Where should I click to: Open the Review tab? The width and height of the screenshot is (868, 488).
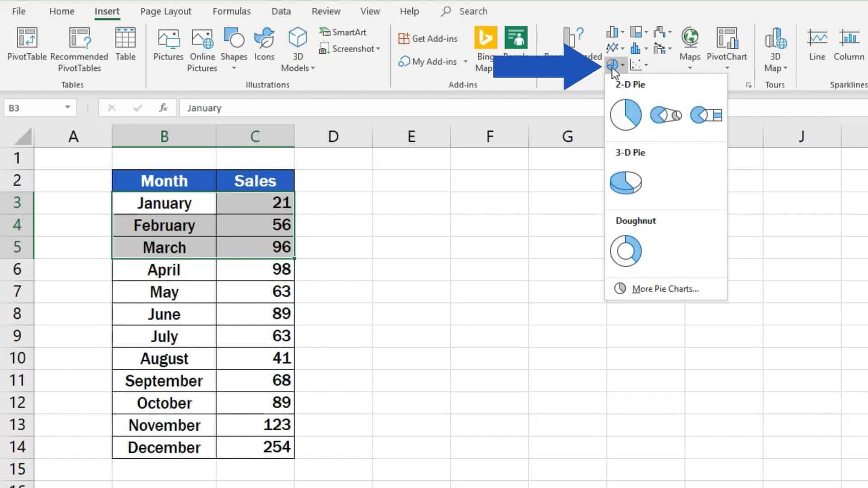click(325, 11)
